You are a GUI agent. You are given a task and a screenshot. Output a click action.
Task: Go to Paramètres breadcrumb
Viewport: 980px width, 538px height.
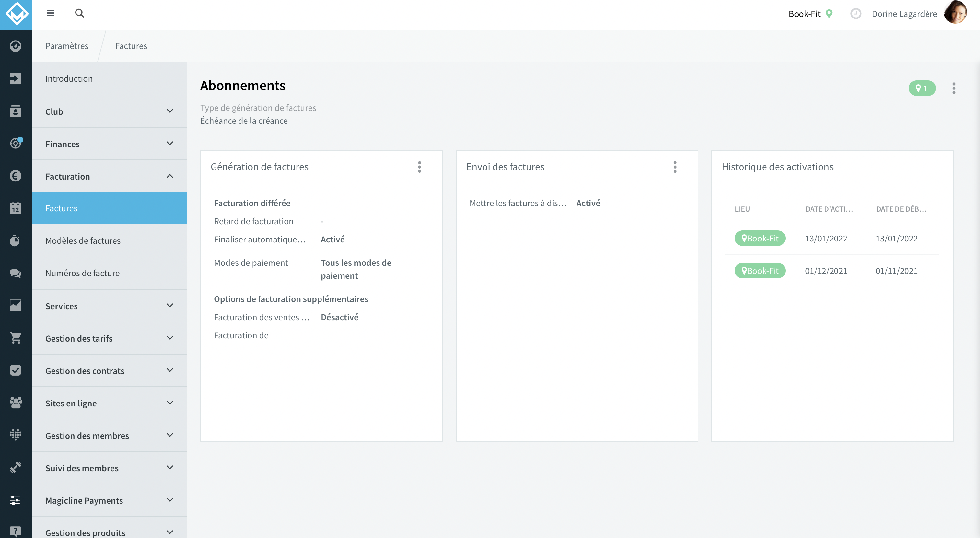(x=67, y=46)
